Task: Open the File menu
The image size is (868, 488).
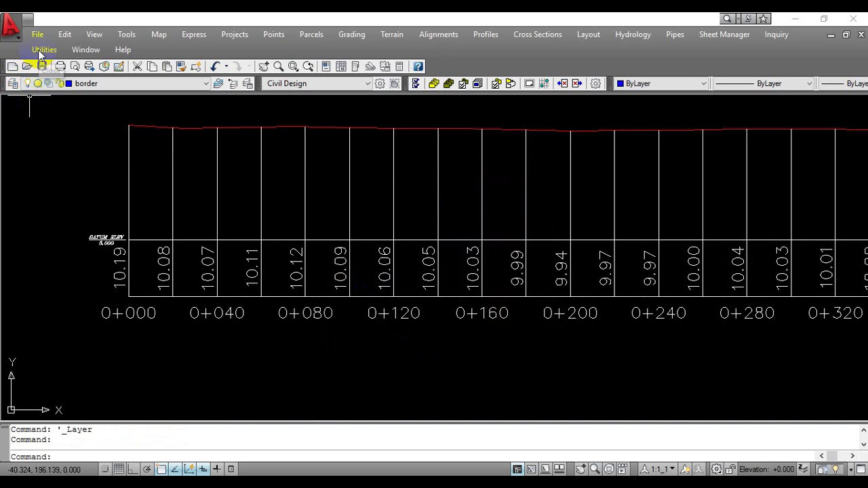Action: point(38,35)
